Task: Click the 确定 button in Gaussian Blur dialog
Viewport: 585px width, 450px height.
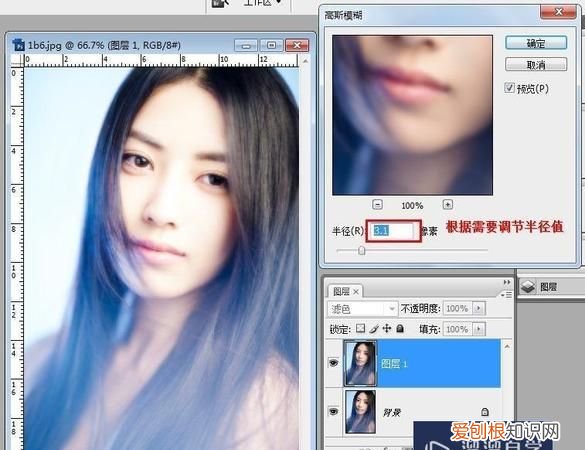Action: pyautogui.click(x=536, y=43)
